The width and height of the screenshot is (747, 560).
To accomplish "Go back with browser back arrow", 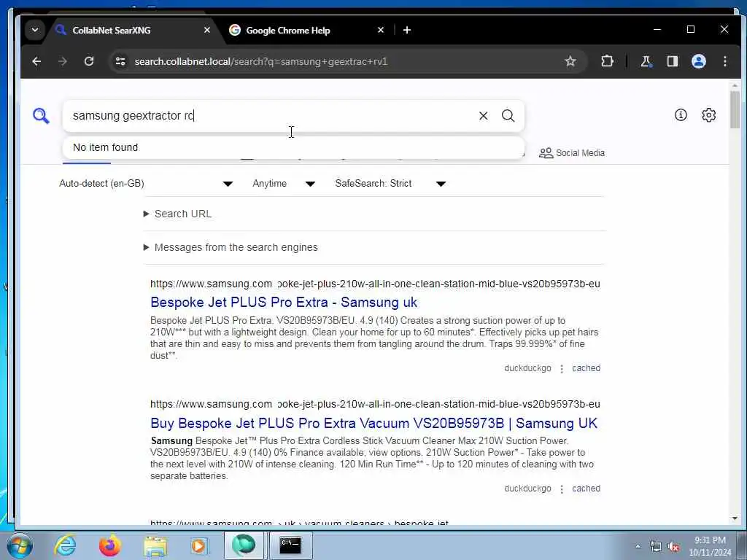I will [36, 61].
